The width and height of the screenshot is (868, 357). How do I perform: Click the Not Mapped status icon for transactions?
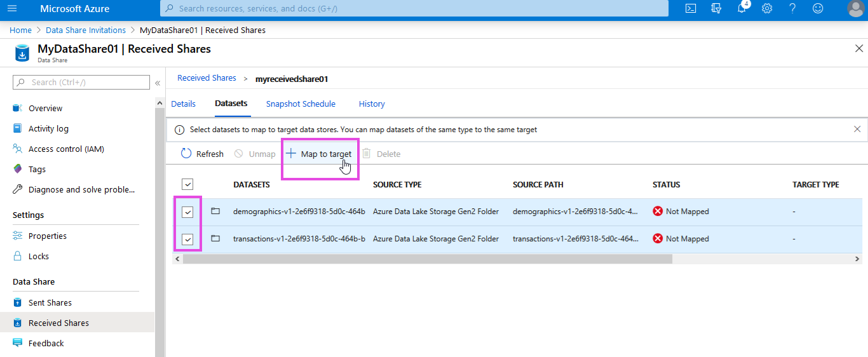pyautogui.click(x=658, y=238)
